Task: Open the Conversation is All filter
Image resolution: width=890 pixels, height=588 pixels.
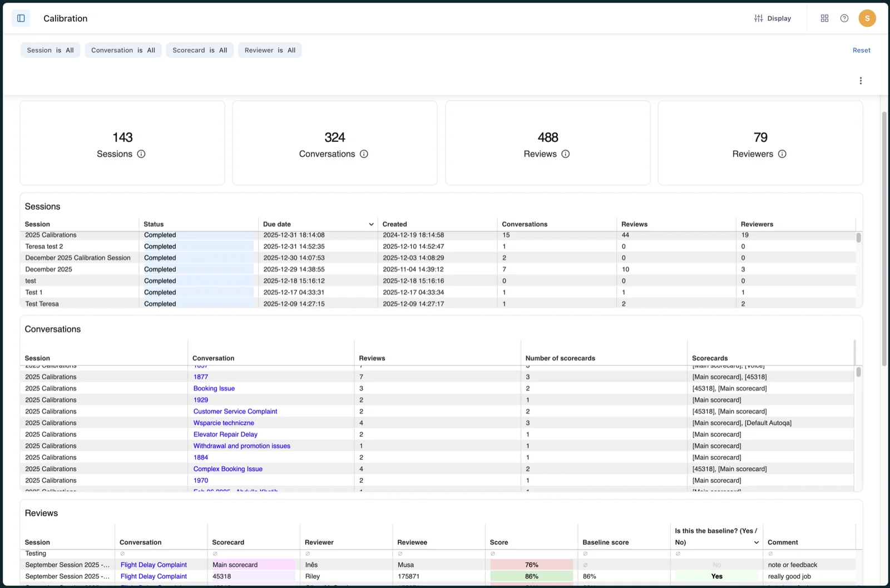Action: tap(123, 50)
